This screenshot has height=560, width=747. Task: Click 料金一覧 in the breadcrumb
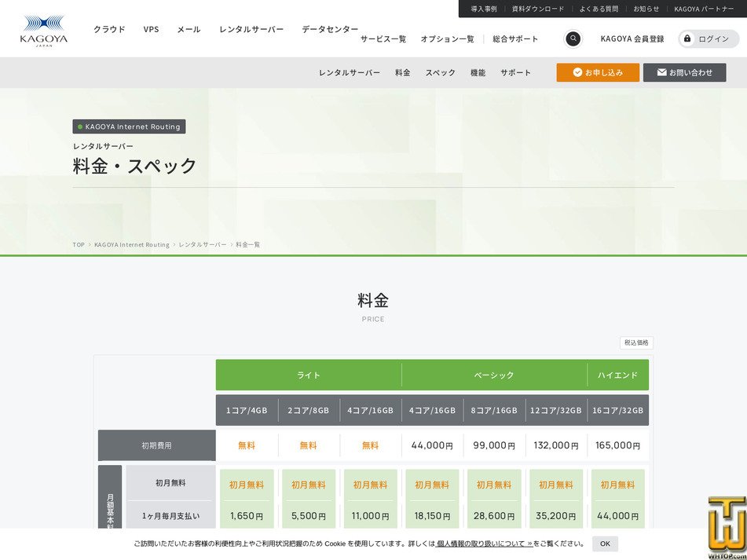(247, 245)
